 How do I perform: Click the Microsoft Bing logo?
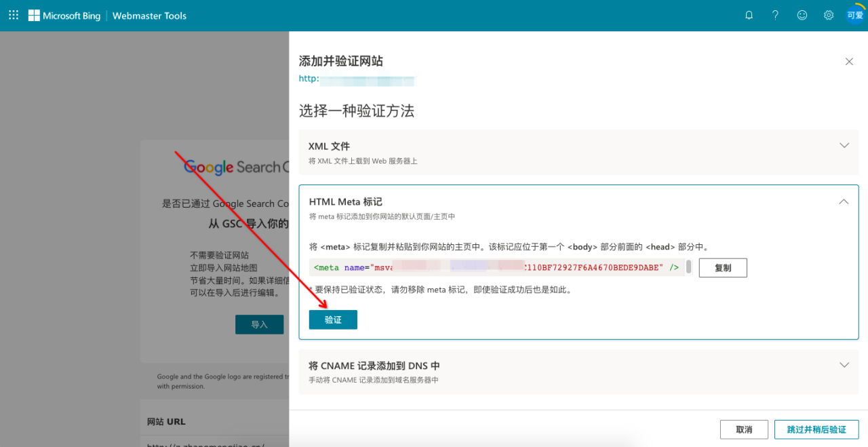click(x=64, y=16)
